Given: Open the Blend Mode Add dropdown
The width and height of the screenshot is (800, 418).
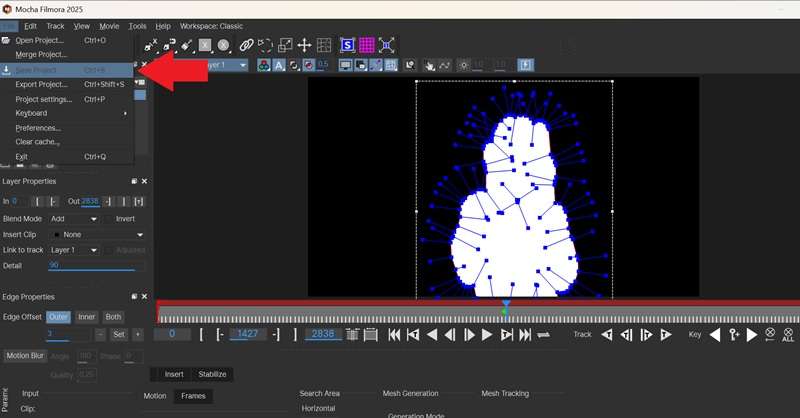Looking at the screenshot, I should click(74, 218).
